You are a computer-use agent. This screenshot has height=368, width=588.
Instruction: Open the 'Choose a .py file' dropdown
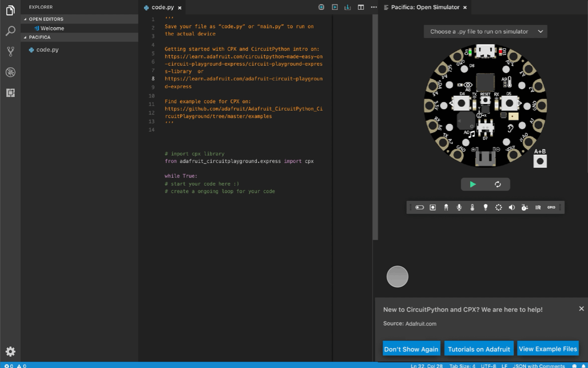(x=486, y=32)
